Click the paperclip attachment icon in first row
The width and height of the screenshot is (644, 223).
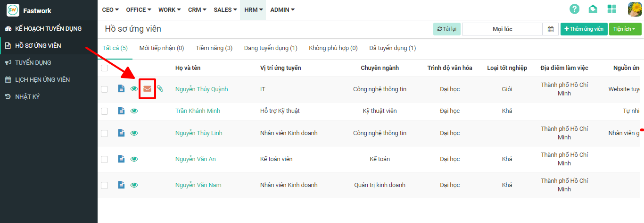click(160, 89)
